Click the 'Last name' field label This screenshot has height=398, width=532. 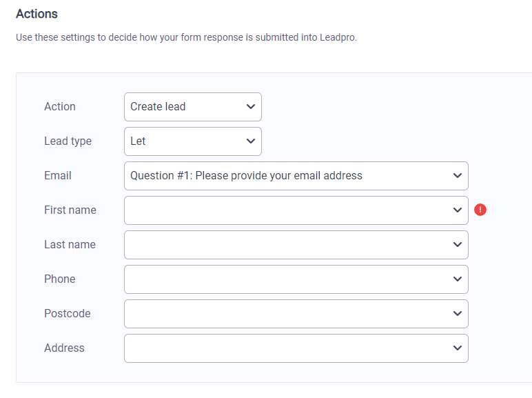(70, 245)
